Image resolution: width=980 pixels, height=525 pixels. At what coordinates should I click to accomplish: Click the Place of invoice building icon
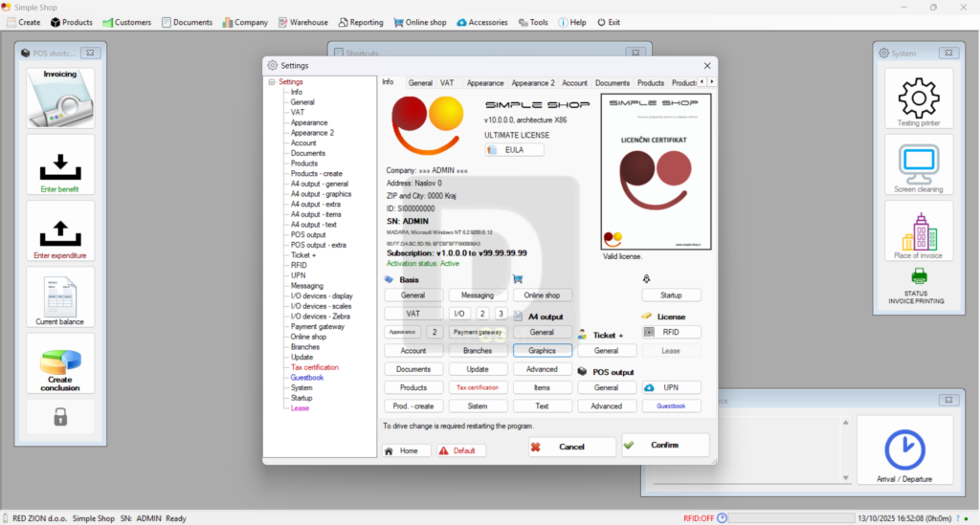click(x=918, y=230)
